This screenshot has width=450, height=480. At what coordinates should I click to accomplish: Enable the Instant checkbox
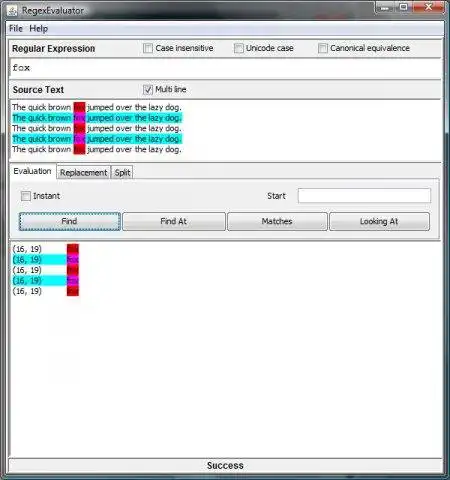coord(26,196)
